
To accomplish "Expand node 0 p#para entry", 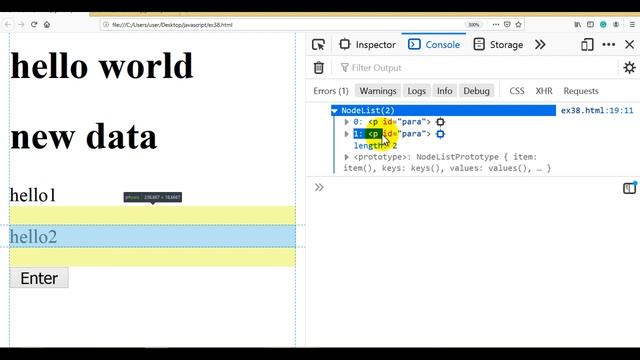I will (347, 122).
